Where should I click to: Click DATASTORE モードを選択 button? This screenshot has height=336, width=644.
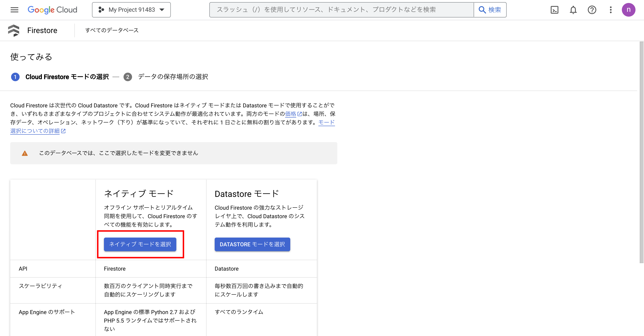252,244
